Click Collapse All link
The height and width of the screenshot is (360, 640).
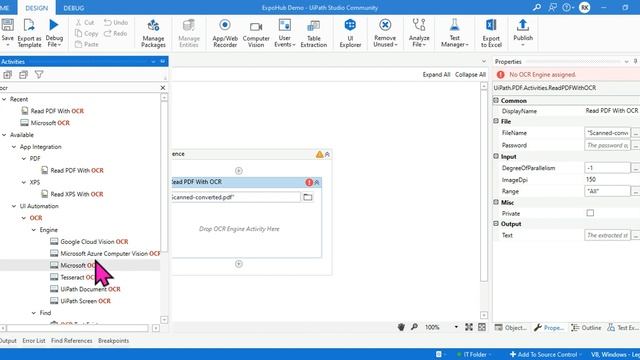pyautogui.click(x=470, y=75)
